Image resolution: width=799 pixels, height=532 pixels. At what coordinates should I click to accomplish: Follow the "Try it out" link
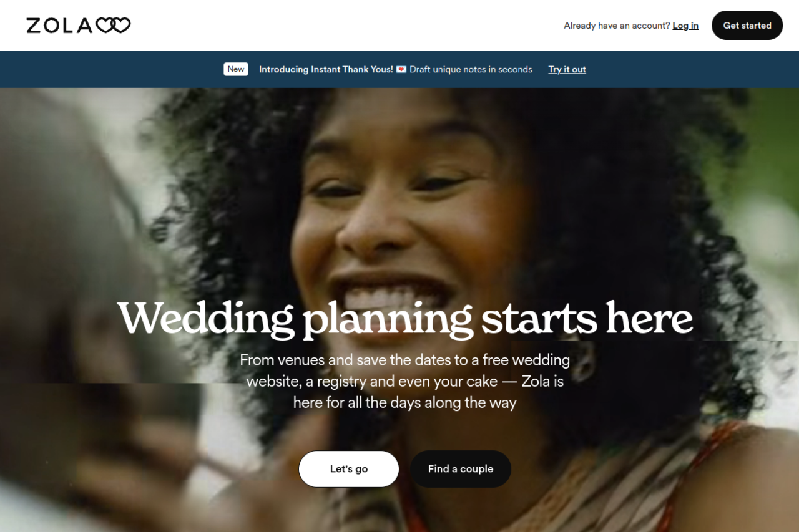point(567,69)
